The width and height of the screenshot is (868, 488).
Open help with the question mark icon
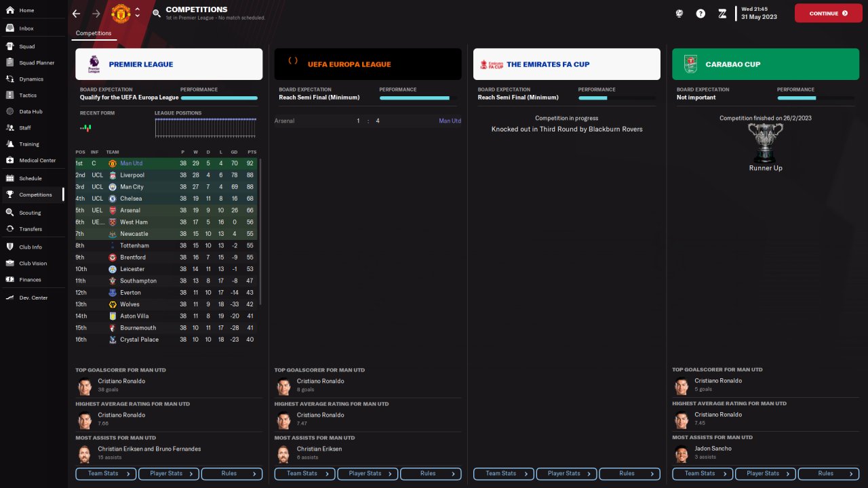pos(701,13)
